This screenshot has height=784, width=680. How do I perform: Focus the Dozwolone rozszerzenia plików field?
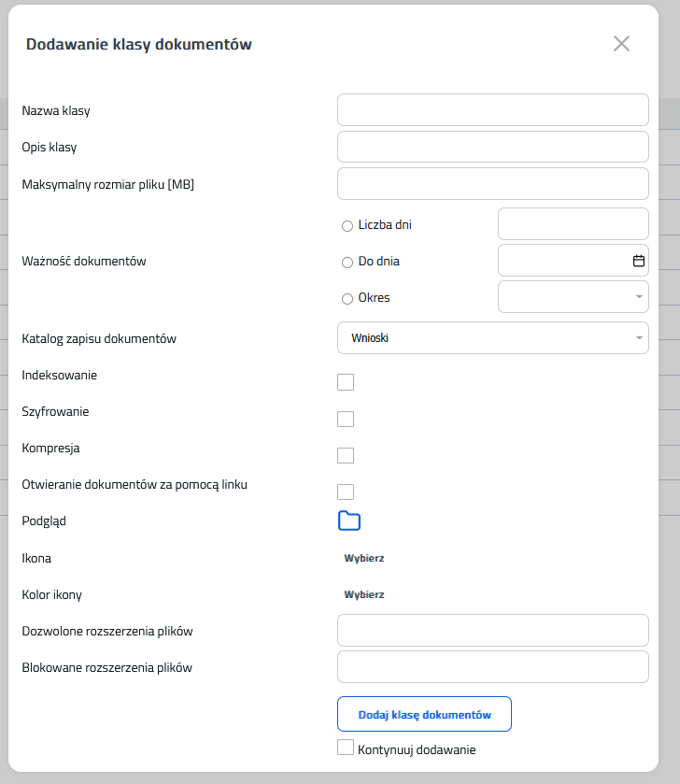point(492,630)
